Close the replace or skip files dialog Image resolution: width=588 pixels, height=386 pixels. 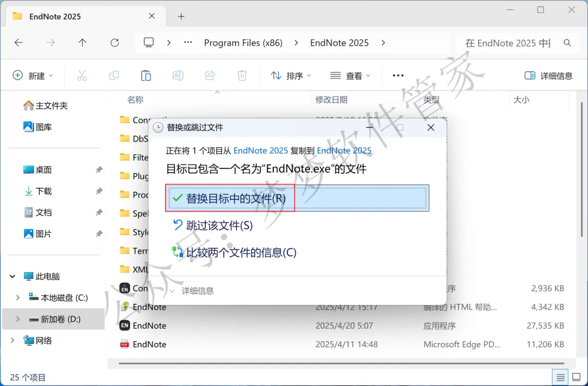pos(431,127)
